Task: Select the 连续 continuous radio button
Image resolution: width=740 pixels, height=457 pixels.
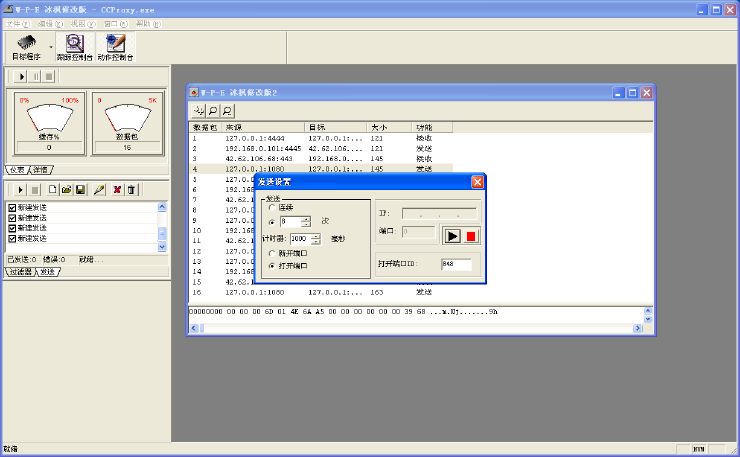Action: click(x=272, y=208)
